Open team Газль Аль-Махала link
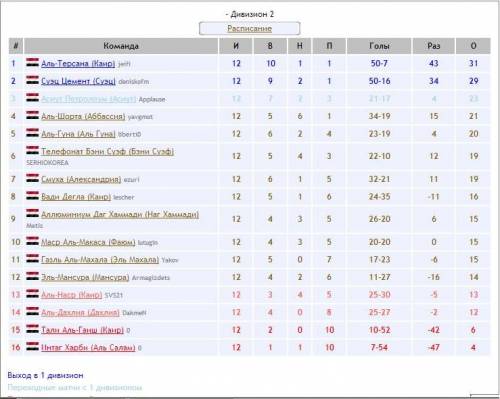This screenshot has width=500, height=399. 100,259
